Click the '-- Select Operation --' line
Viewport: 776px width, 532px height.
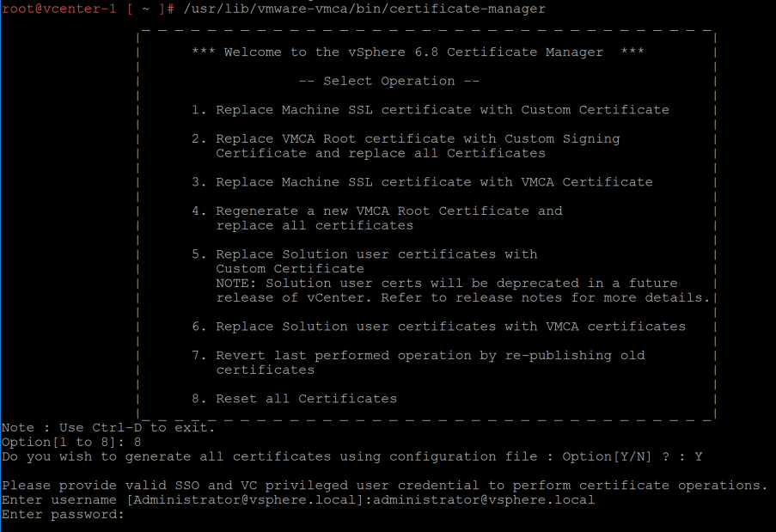click(x=389, y=81)
